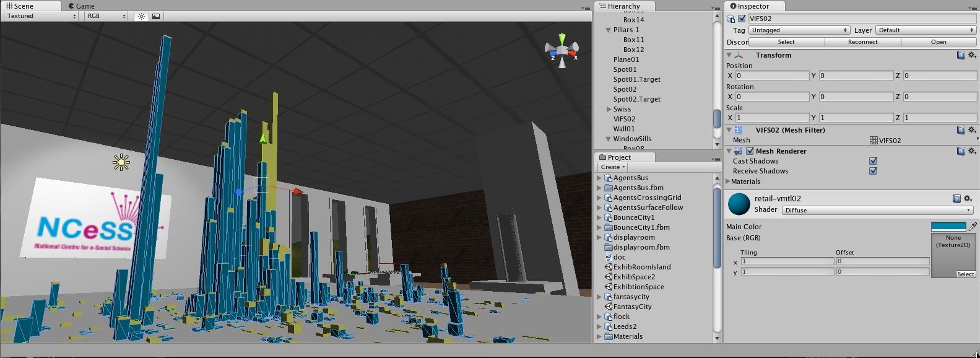Open Mesh Filter help icon
980x358 pixels.
coord(961,130)
